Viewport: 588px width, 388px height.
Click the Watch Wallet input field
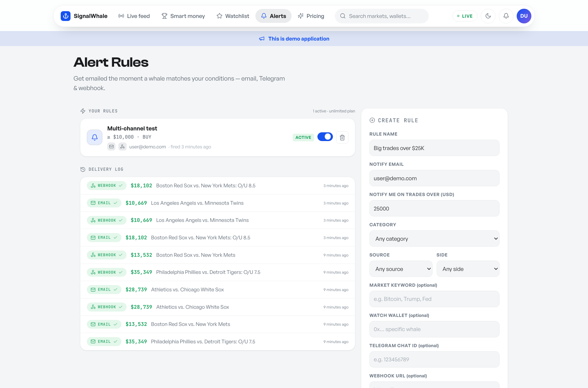(434, 329)
